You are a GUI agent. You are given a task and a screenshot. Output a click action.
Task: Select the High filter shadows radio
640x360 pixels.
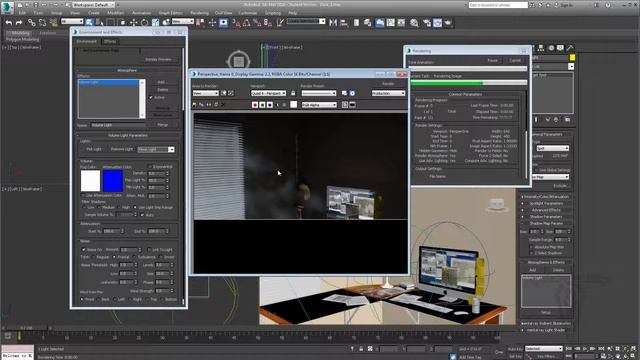pos(118,207)
